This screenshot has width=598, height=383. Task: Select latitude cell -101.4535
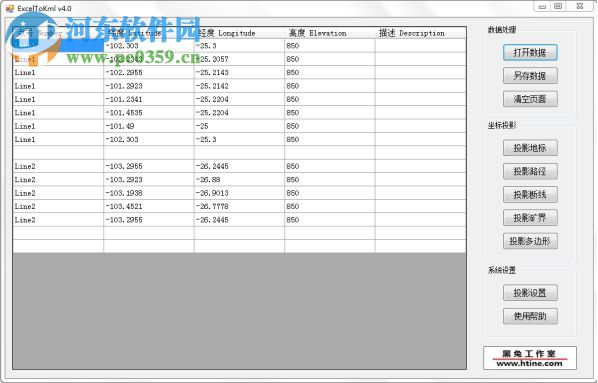click(149, 113)
